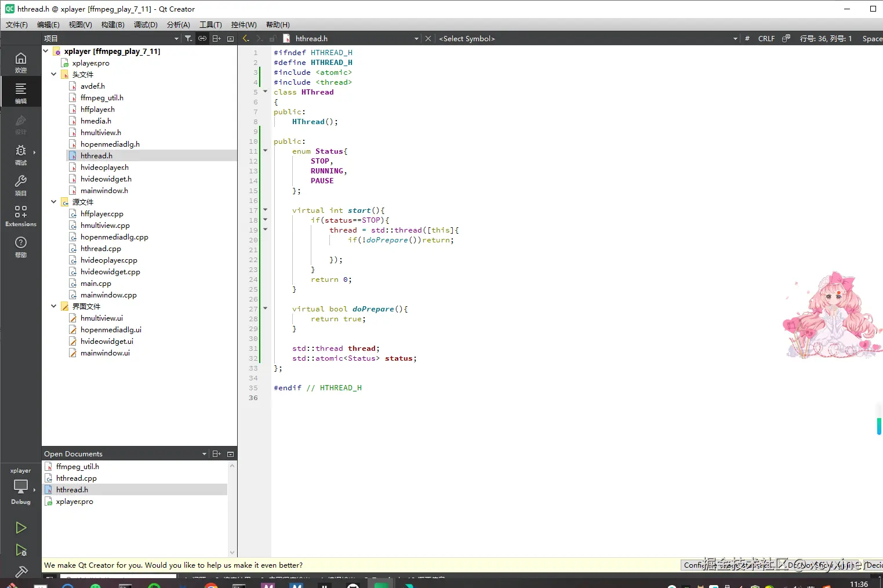
Task: Toggle fold marker beside enum Status
Action: [x=266, y=151]
